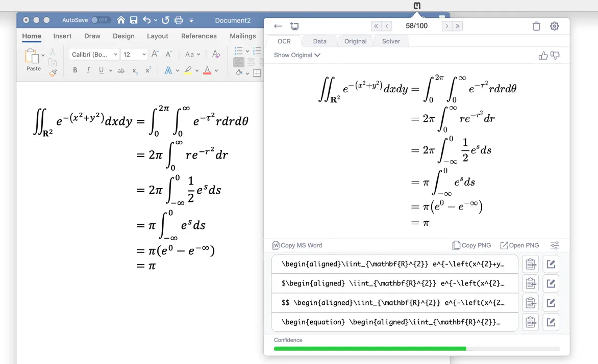Click the Text Effects outlined A icon
This screenshot has height=364, width=598.
(168, 70)
